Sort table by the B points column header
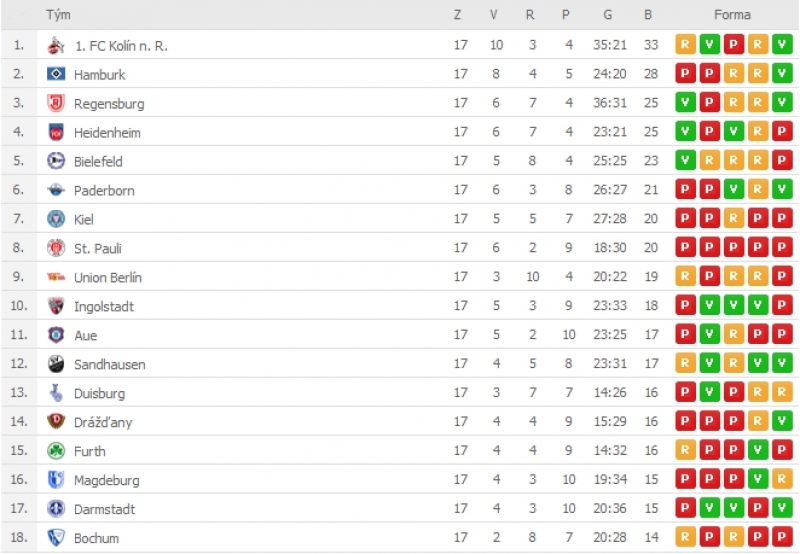Image resolution: width=800 pixels, height=554 pixels. [x=648, y=15]
